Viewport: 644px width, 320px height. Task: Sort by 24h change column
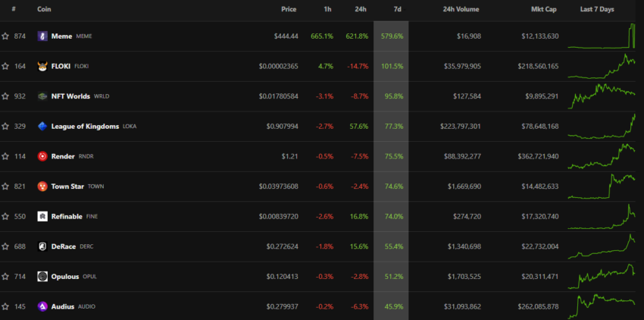361,9
